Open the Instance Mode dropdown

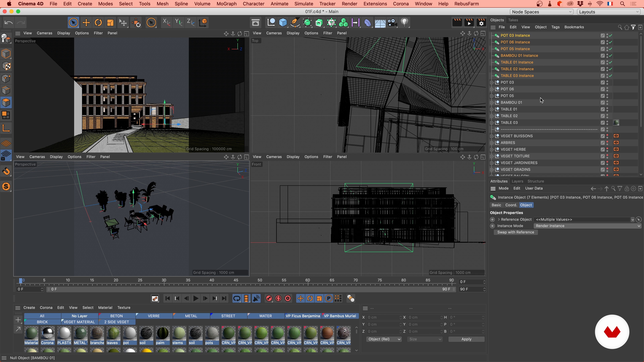[587, 226]
